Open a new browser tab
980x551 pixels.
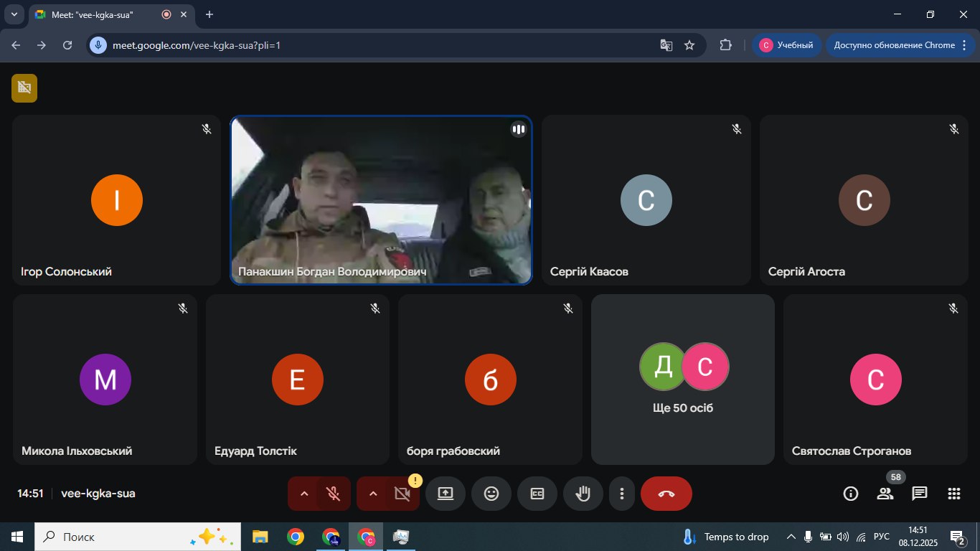209,14
